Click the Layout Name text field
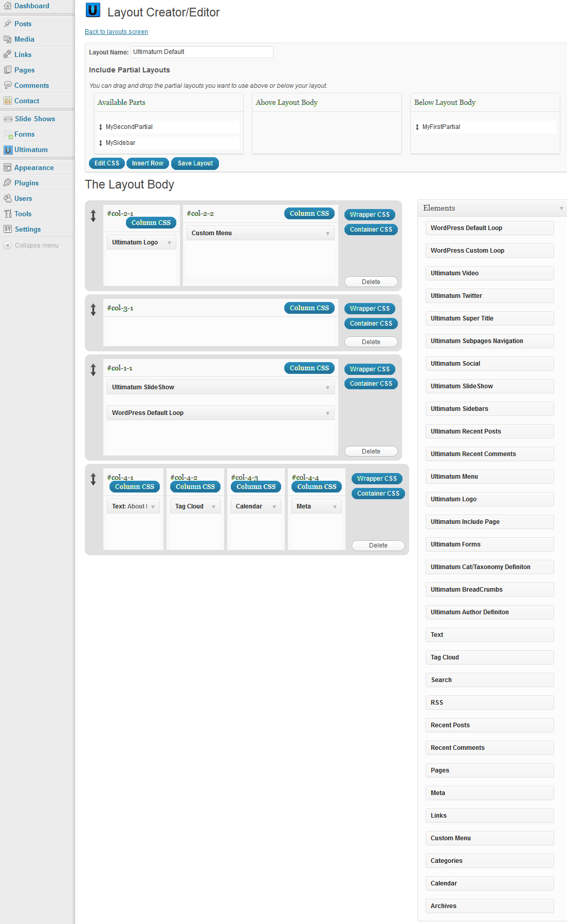The width and height of the screenshot is (567, 924). point(202,52)
